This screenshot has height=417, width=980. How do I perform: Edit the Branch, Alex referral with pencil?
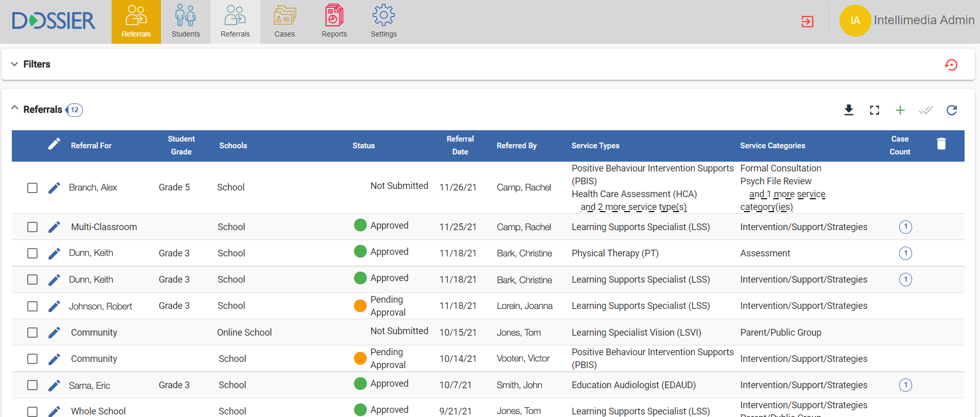[x=54, y=188]
